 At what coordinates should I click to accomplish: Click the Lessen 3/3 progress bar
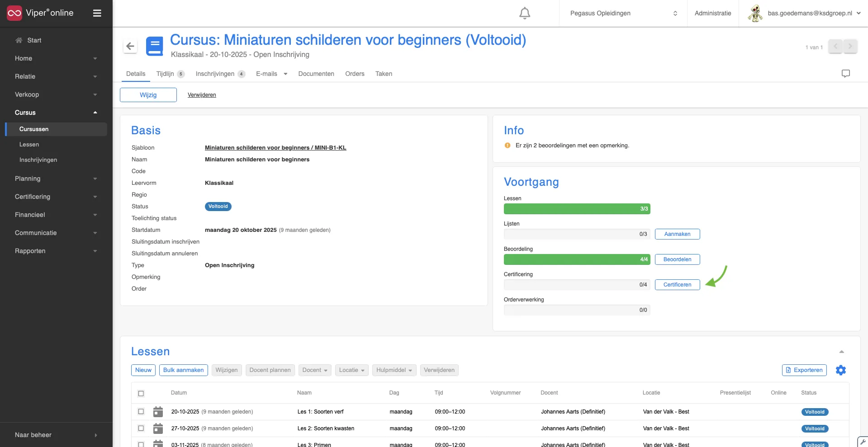pos(577,209)
